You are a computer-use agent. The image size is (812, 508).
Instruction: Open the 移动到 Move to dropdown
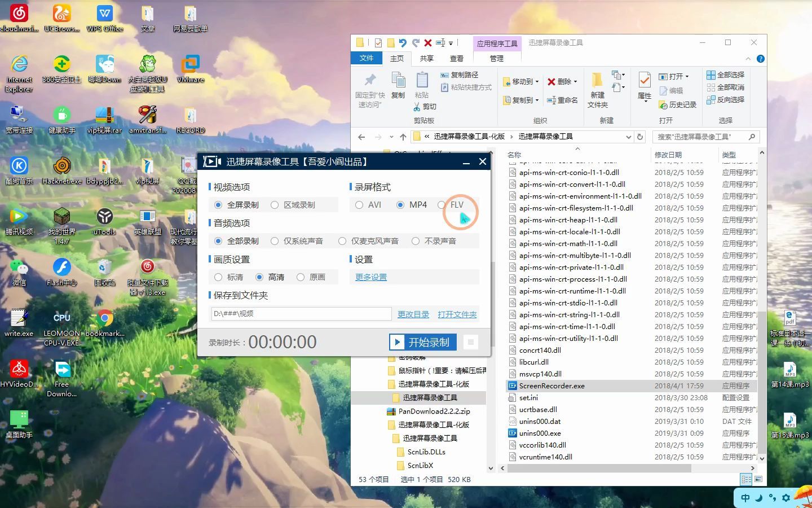[x=522, y=81]
